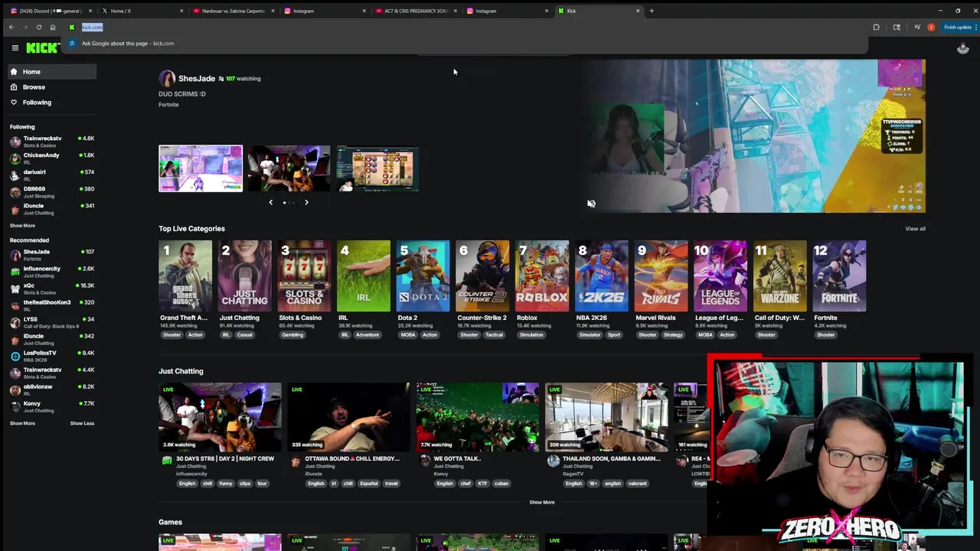Open the browser extensions puzzle icon

[x=876, y=27]
